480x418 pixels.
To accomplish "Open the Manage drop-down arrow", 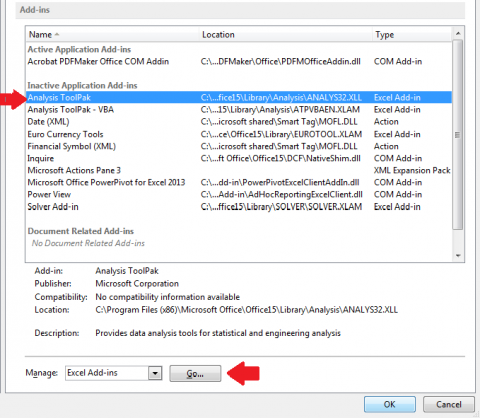I will coord(155,373).
